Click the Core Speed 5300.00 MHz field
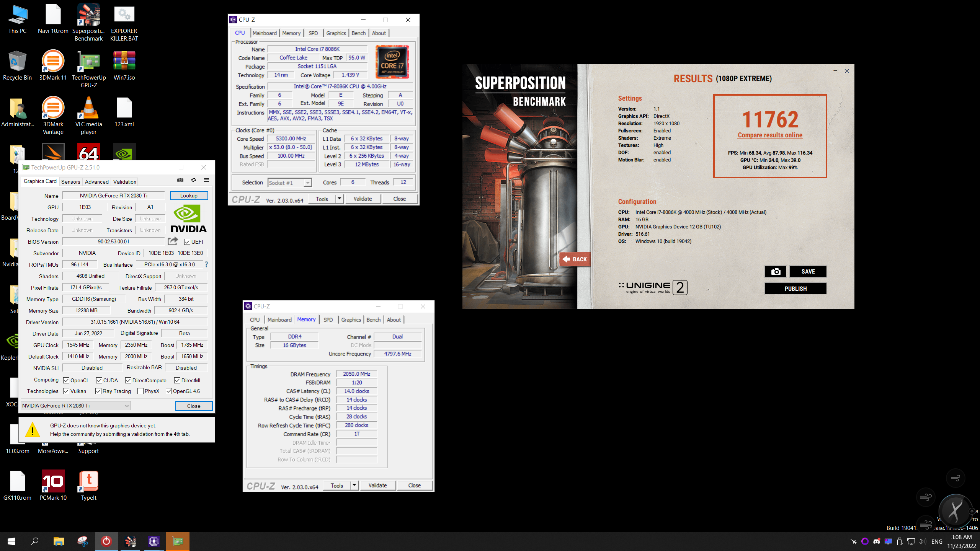The width and height of the screenshot is (980, 551). tap(291, 139)
